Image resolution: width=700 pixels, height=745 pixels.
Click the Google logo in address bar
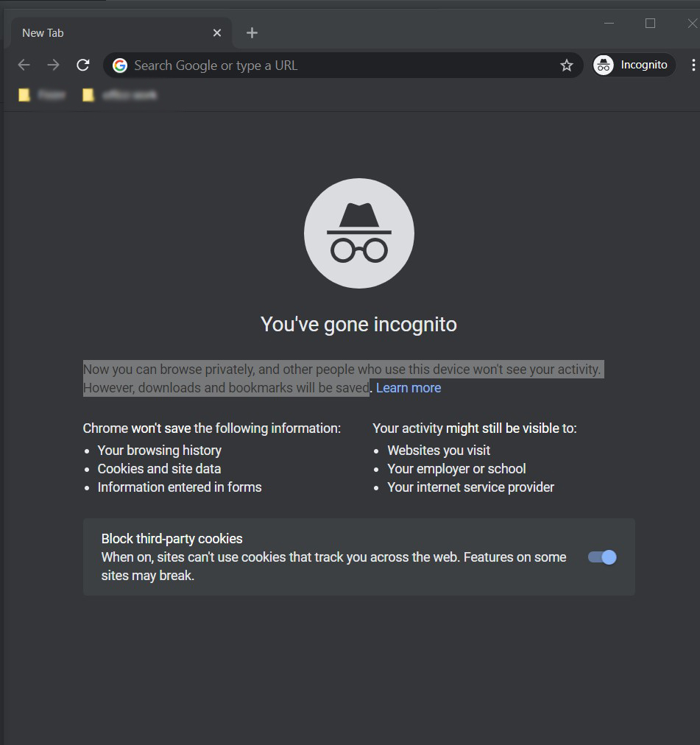coord(120,65)
